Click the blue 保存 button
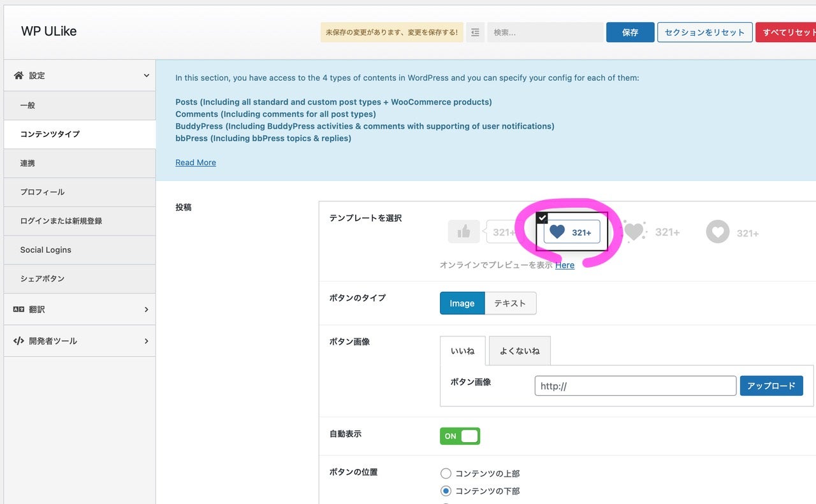The image size is (816, 504). [x=630, y=32]
